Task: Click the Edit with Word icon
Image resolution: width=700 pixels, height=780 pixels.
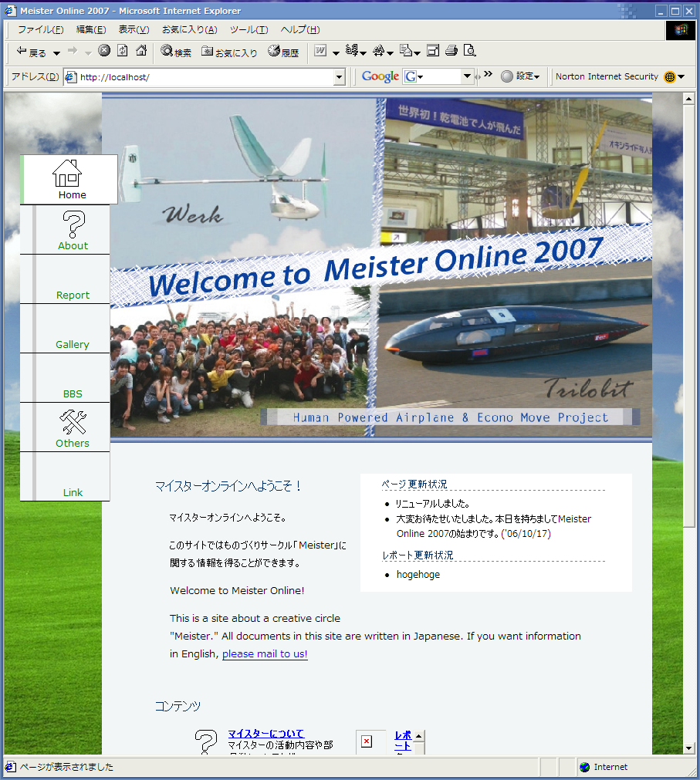Action: tap(320, 51)
